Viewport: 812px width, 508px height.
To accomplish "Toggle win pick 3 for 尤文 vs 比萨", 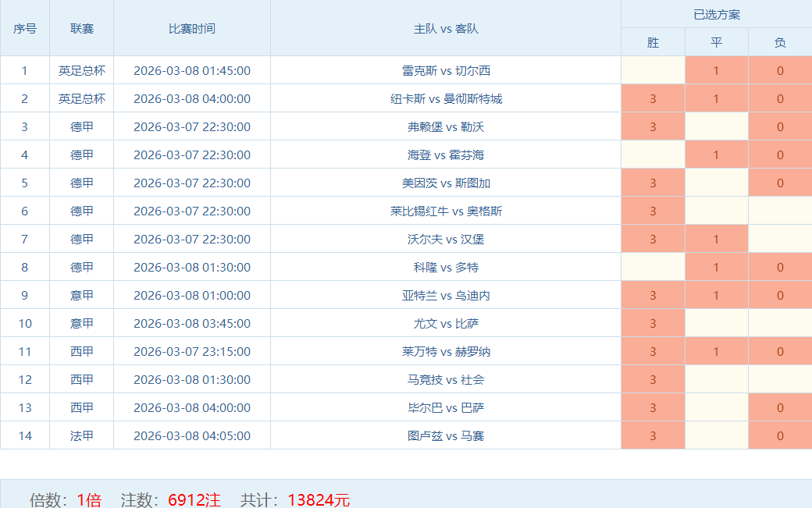I will click(653, 323).
